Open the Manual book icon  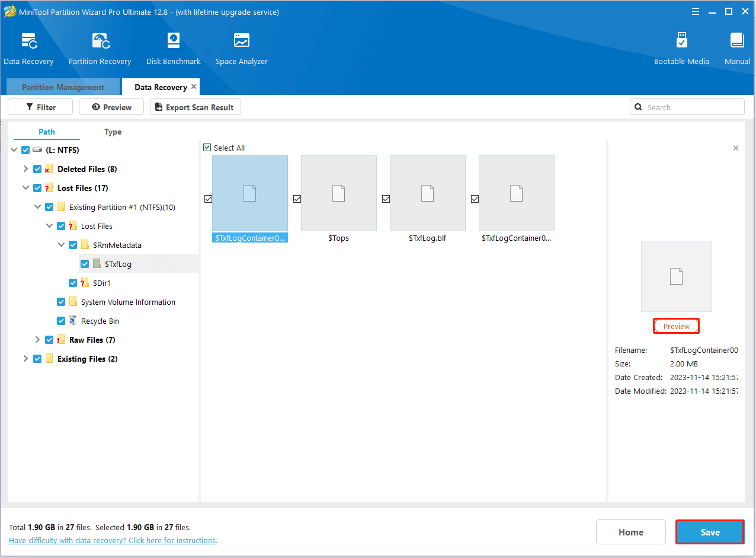coord(737,41)
